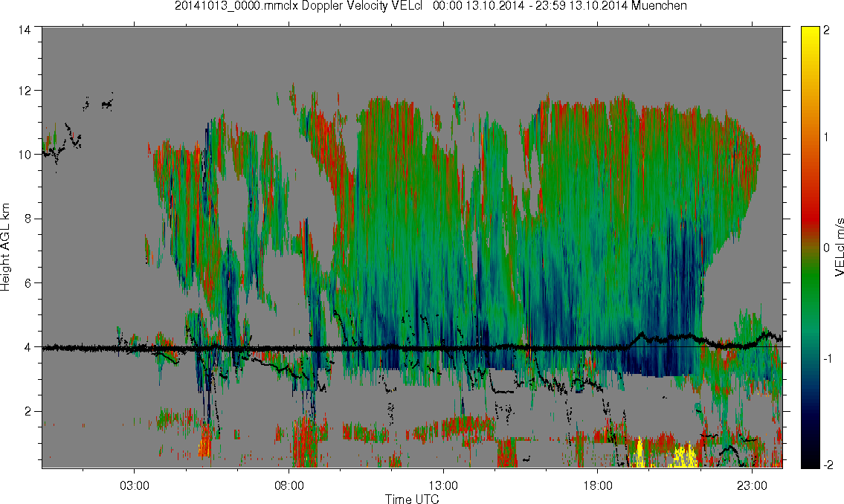The image size is (844, 504).
Task: Click the 12 km height tick label
Action: (x=25, y=91)
